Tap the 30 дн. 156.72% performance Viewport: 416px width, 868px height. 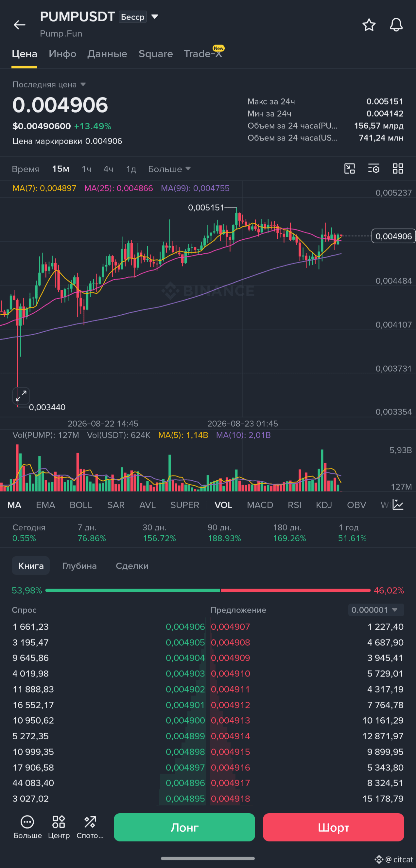click(159, 533)
